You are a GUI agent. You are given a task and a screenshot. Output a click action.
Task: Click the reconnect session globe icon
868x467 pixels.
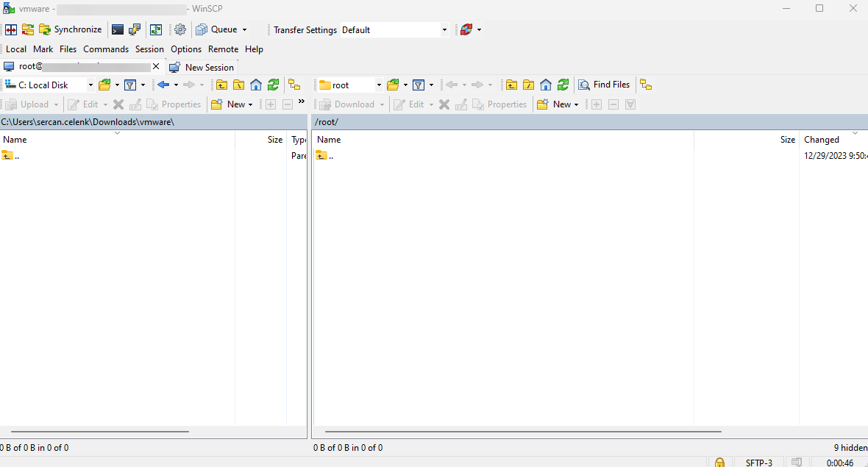coord(466,30)
